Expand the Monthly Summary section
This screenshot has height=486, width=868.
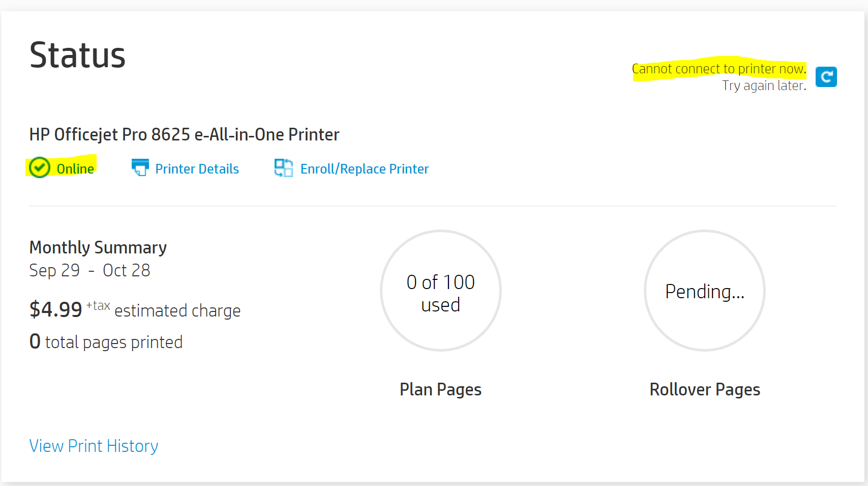click(98, 247)
